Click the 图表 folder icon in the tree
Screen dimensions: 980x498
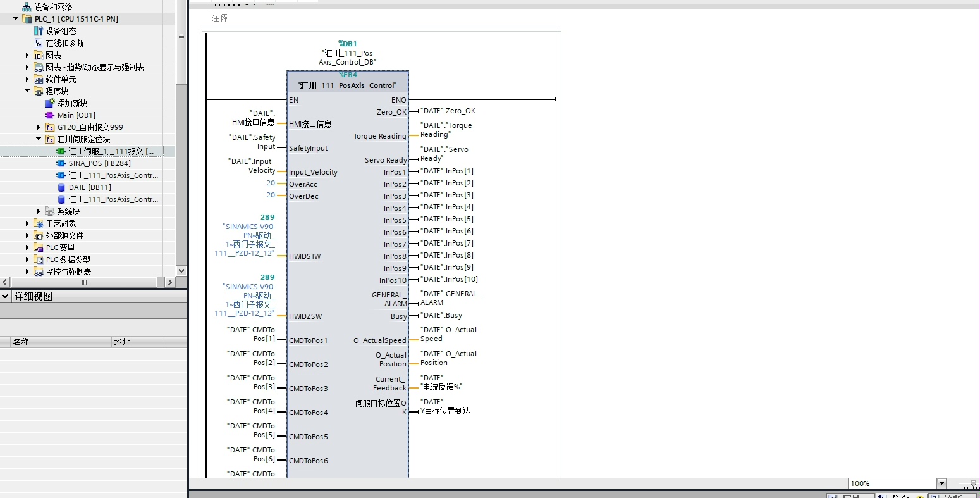(38, 55)
